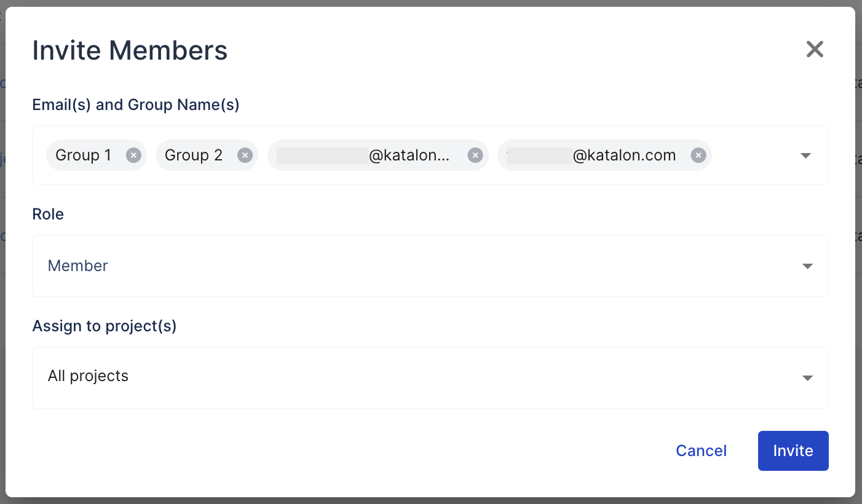Expand the email and group dropdown arrow
Viewport: 862px width, 504px height.
click(x=806, y=156)
